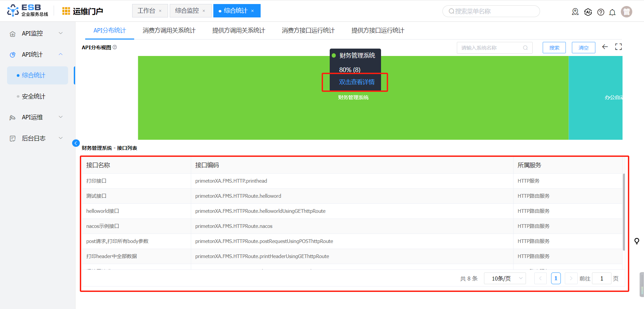Open the notification bell
This screenshot has height=309, width=644.
612,12
